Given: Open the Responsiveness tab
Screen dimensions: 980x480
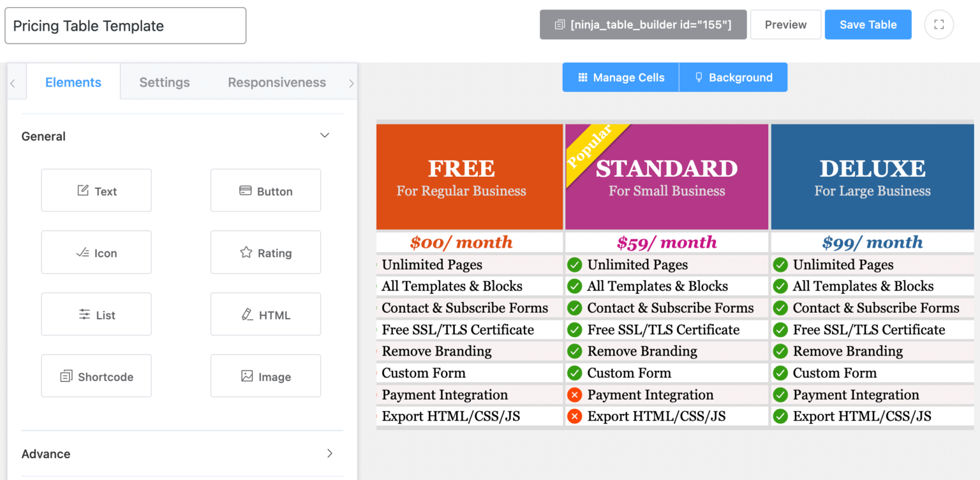Looking at the screenshot, I should click(277, 82).
